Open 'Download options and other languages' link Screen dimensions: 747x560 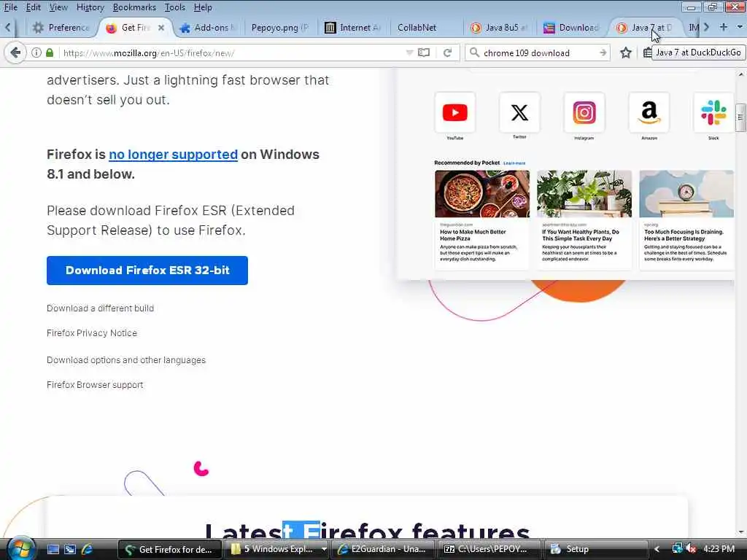126,360
